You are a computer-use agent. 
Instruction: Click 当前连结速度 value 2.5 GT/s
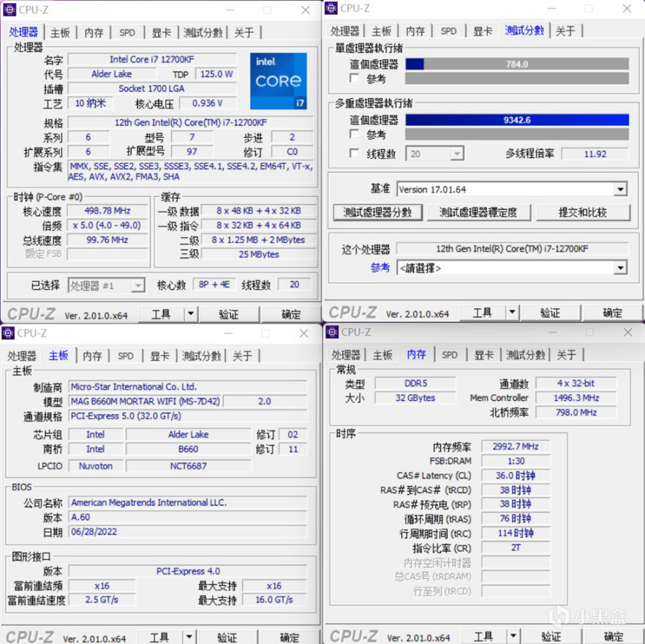pyautogui.click(x=102, y=599)
